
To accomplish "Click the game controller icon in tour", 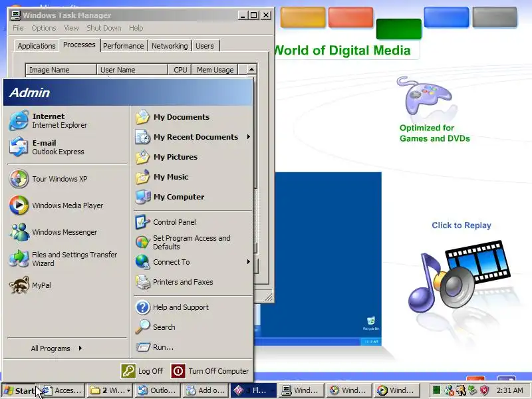I will coord(424,96).
